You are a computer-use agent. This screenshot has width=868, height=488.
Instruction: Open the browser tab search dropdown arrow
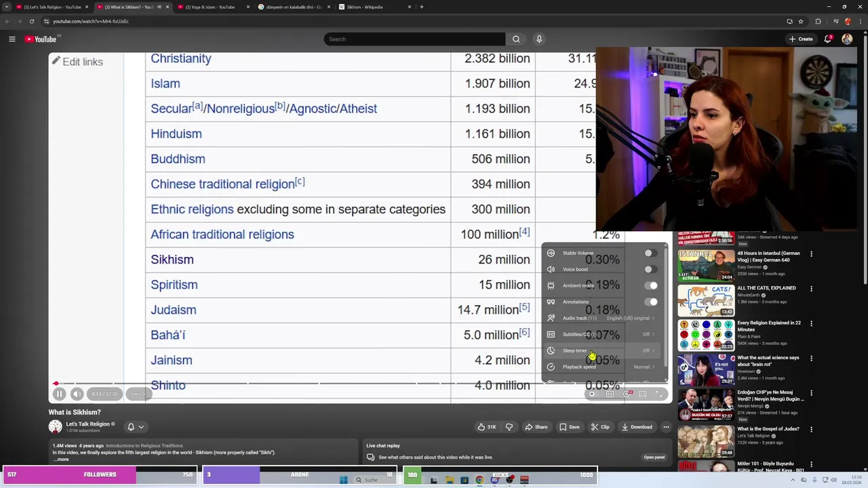pyautogui.click(x=7, y=7)
